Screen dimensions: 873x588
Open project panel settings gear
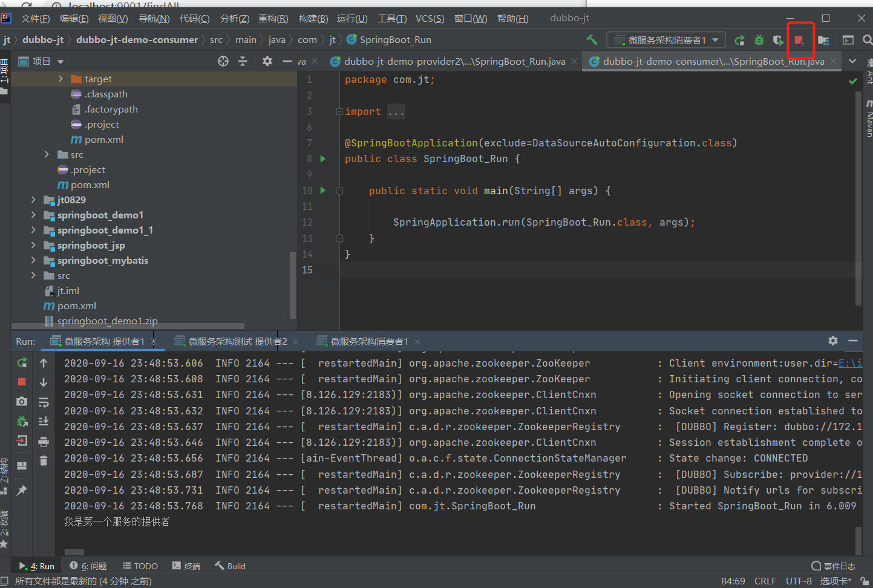tap(267, 61)
